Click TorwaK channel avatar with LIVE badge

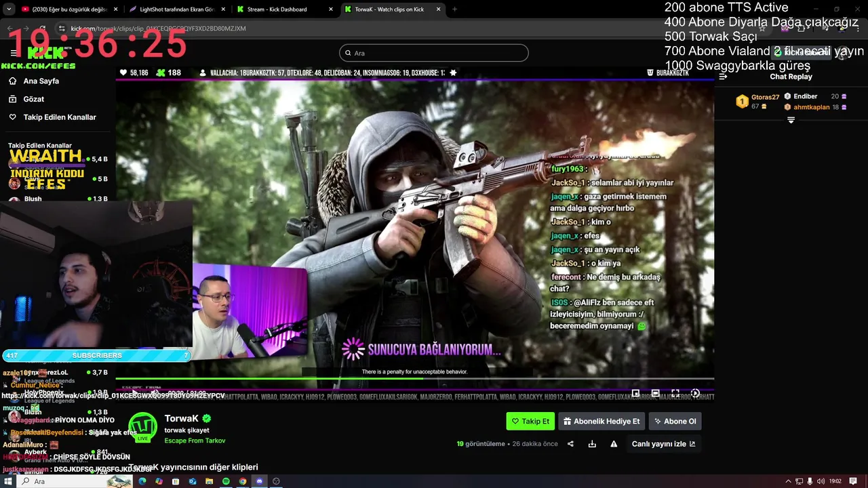point(142,427)
